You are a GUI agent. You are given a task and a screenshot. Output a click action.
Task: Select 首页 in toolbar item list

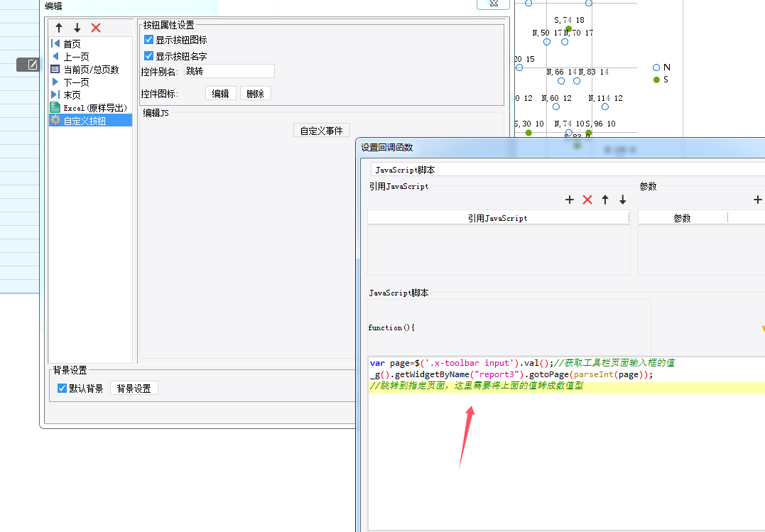click(90, 43)
